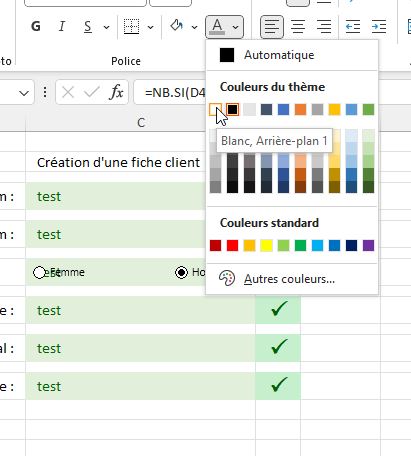Toggle bold formatting (G)
This screenshot has width=411, height=456.
point(36,26)
